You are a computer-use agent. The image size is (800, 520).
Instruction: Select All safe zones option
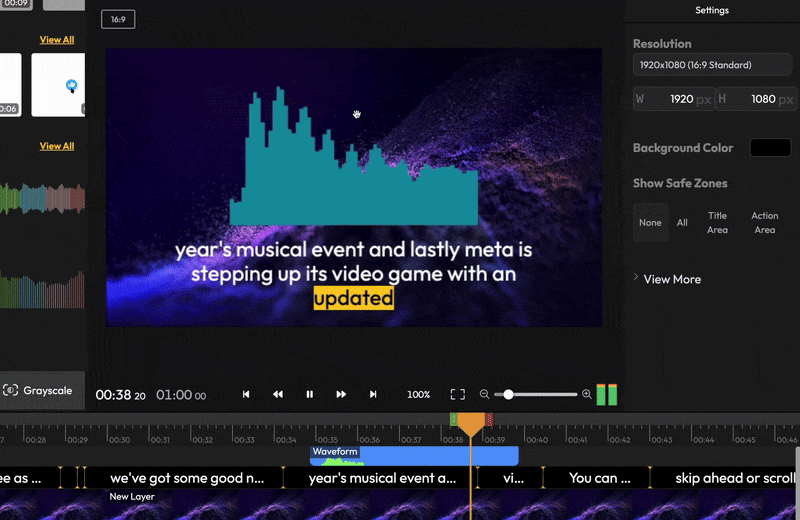pos(682,222)
